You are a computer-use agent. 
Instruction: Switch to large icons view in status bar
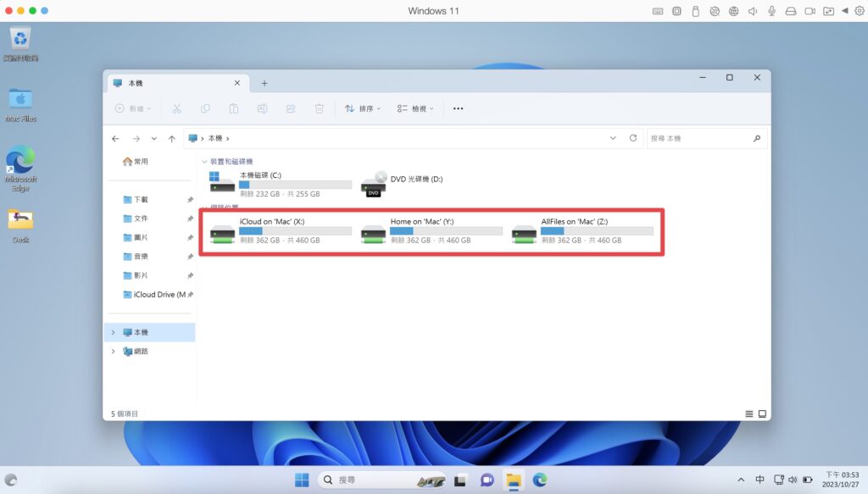coord(762,414)
